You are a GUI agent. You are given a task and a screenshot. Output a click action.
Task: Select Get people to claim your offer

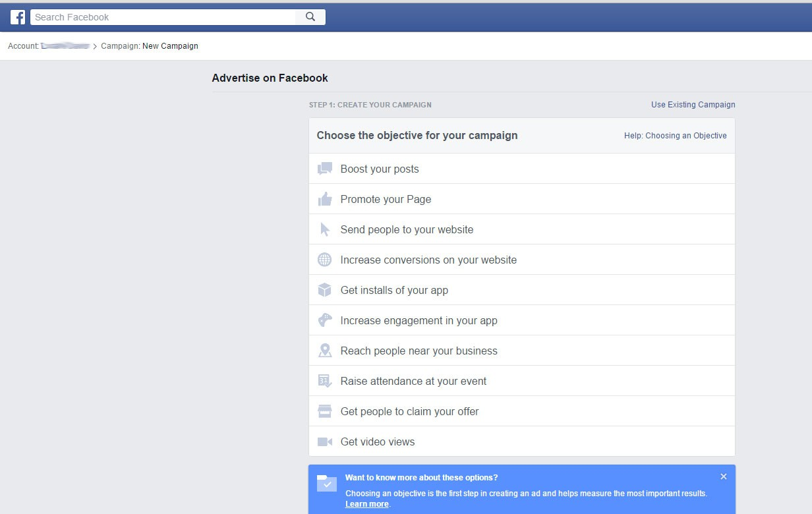click(x=409, y=411)
